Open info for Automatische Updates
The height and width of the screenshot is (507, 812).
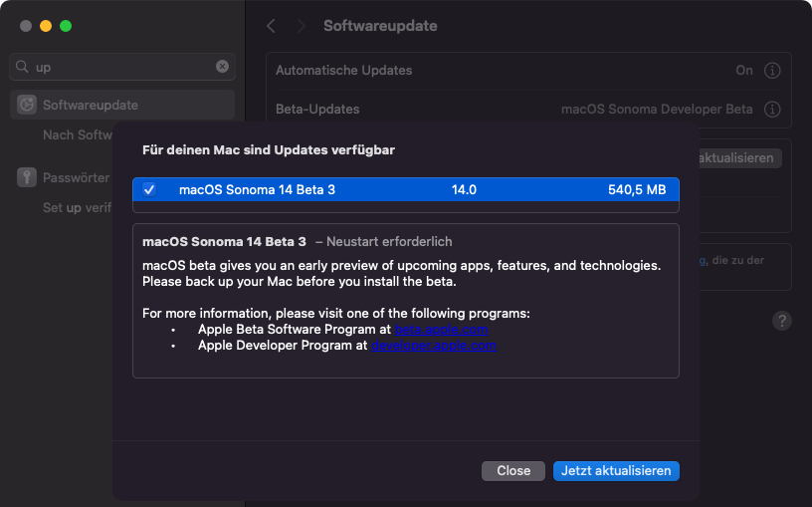[x=772, y=71]
